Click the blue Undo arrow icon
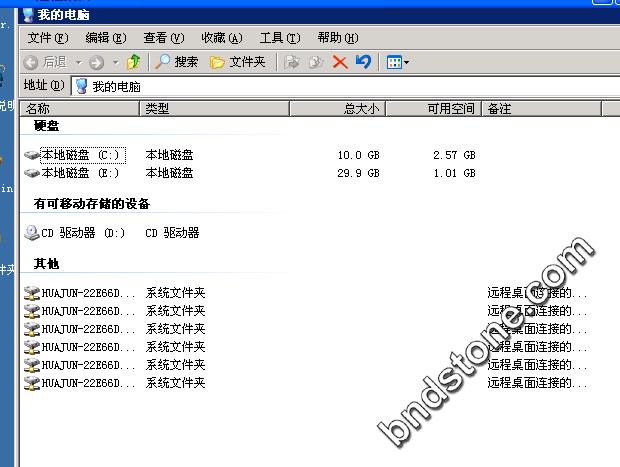Viewport: 620px width, 467px height. [363, 62]
